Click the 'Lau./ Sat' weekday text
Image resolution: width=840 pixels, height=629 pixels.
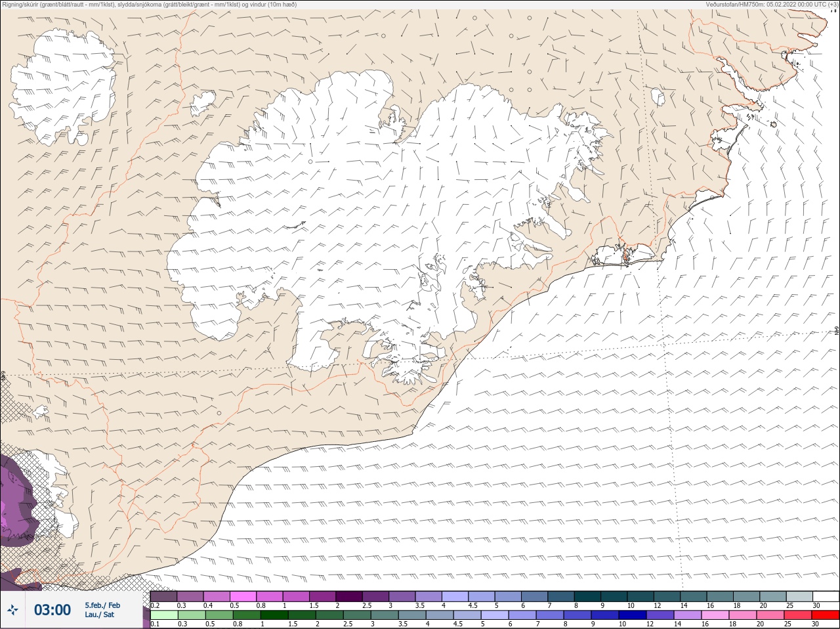(x=100, y=615)
